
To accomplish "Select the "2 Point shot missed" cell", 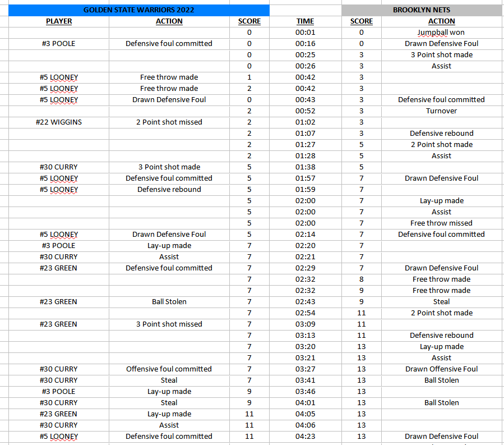I will tap(169, 122).
